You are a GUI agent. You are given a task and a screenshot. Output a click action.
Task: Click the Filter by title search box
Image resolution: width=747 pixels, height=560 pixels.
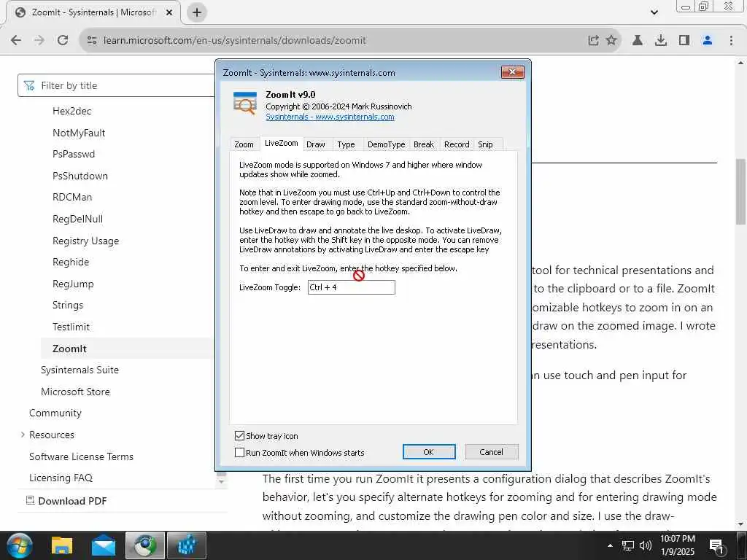[117, 86]
